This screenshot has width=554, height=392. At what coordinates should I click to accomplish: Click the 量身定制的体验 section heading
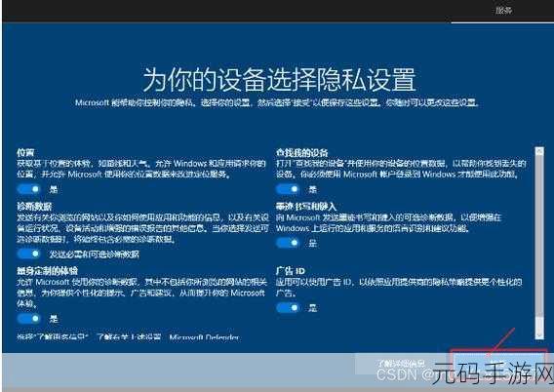point(48,271)
